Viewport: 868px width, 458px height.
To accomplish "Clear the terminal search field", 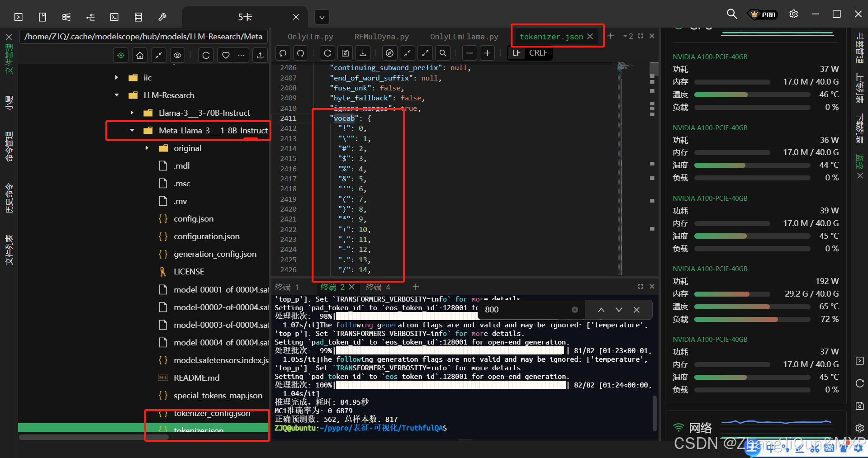I will click(x=575, y=310).
